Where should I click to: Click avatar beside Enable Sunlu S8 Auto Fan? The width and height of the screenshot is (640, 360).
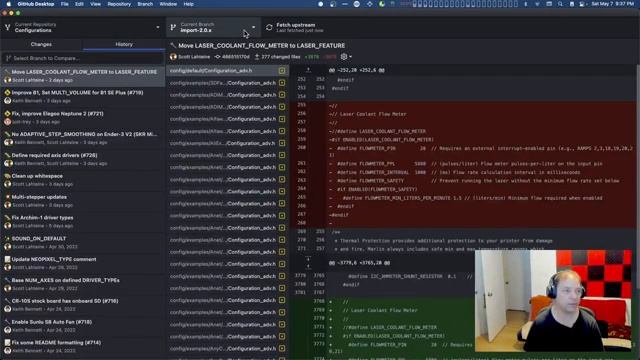click(7, 329)
